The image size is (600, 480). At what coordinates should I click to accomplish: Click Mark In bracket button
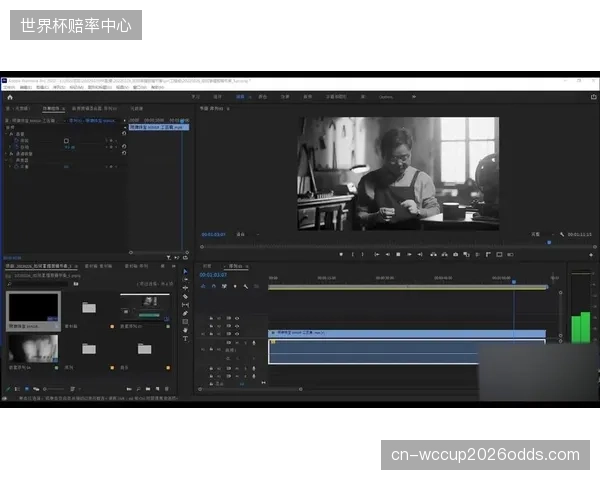[x=353, y=255]
